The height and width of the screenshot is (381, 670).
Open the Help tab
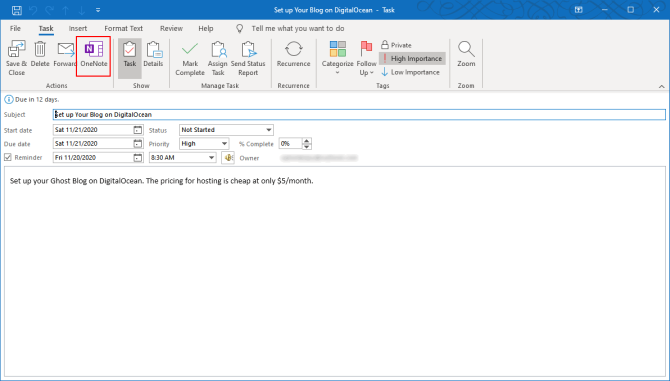pyautogui.click(x=206, y=28)
